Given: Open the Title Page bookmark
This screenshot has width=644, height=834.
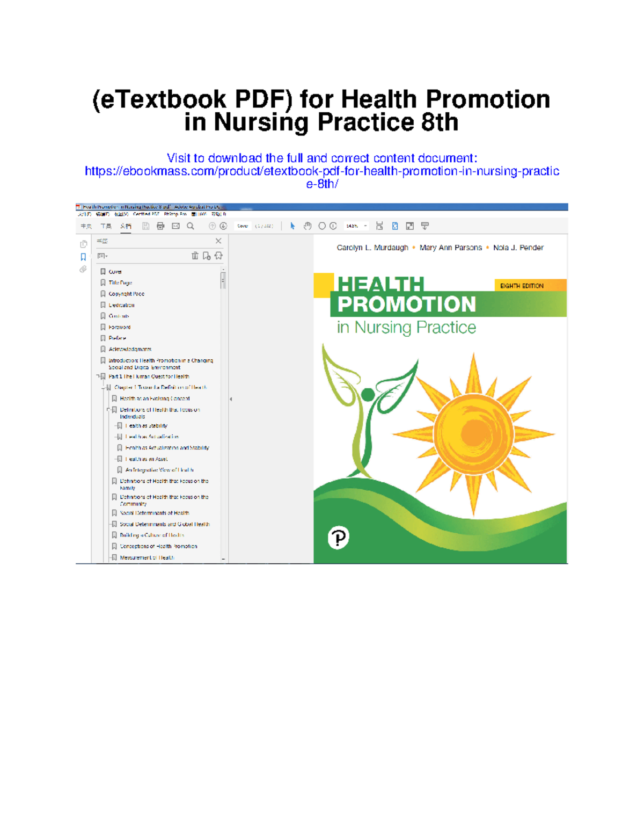Looking at the screenshot, I should (120, 282).
